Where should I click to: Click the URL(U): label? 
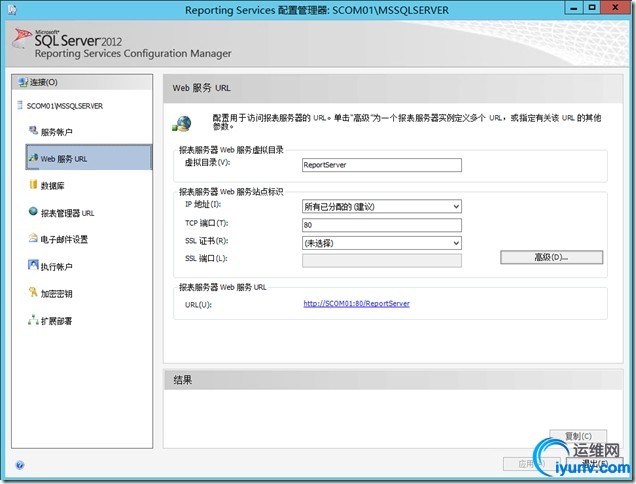point(198,305)
